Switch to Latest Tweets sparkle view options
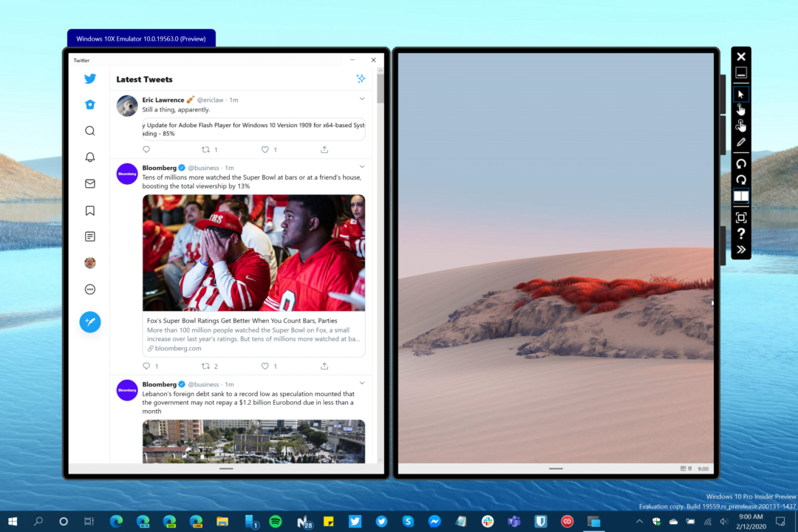Image resolution: width=798 pixels, height=532 pixels. pos(361,78)
